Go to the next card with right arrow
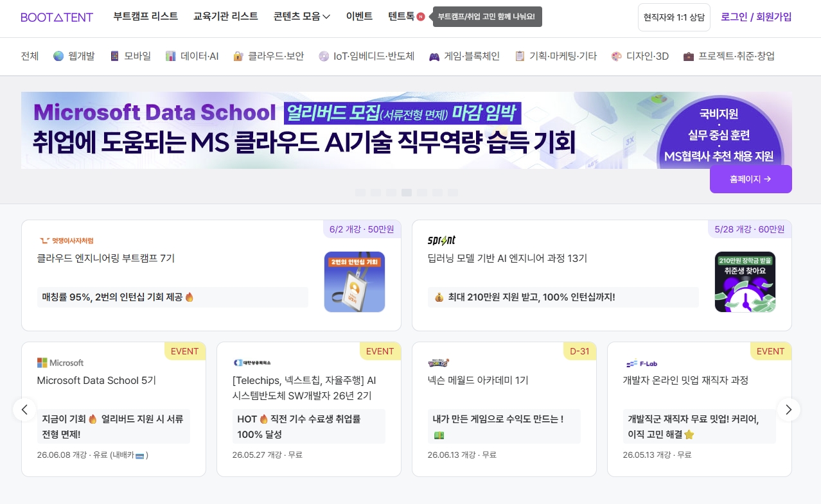This screenshot has width=821, height=504. (789, 410)
